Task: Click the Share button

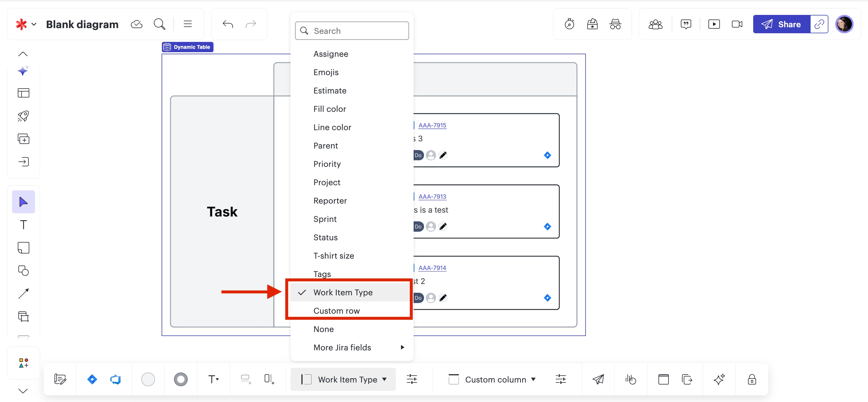Action: coord(781,24)
